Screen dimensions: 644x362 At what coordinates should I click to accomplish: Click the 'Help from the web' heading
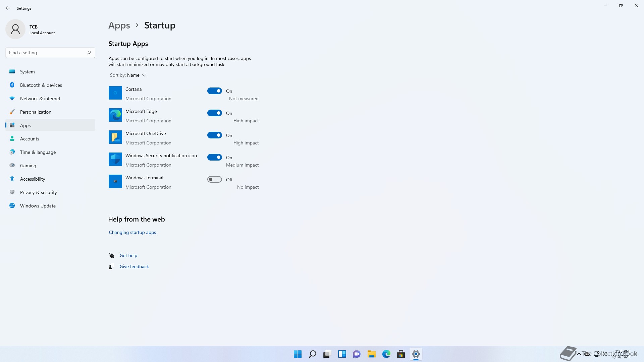[137, 219]
